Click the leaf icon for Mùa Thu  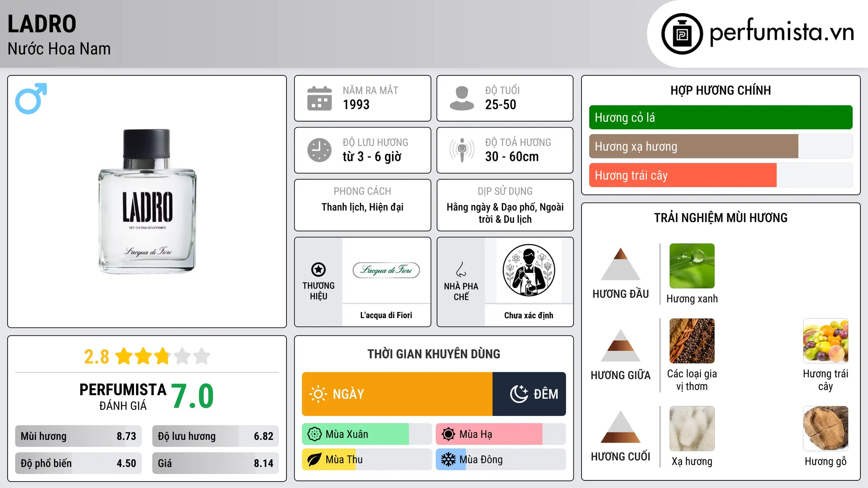314,460
